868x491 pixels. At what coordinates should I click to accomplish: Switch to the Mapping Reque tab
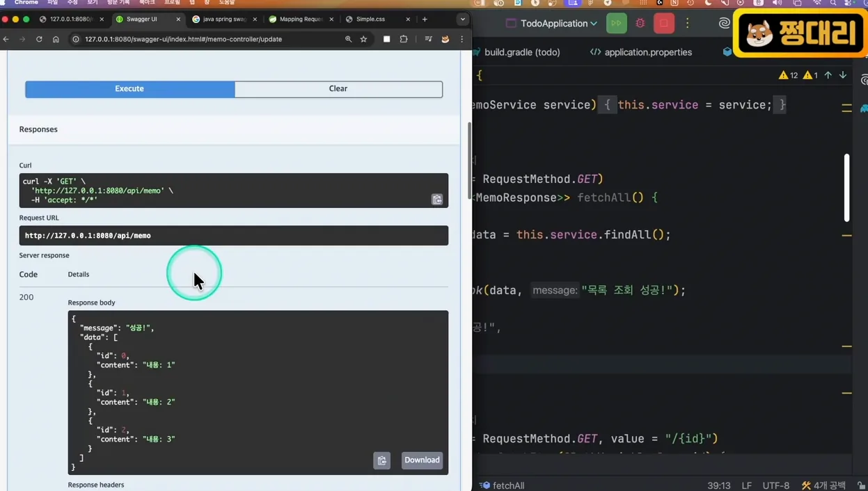click(x=301, y=19)
